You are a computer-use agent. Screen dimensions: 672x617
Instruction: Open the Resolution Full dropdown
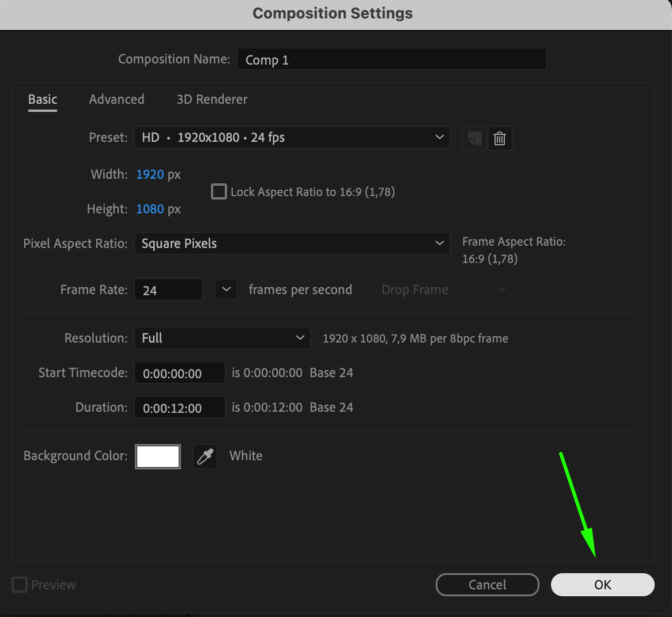[x=222, y=338]
